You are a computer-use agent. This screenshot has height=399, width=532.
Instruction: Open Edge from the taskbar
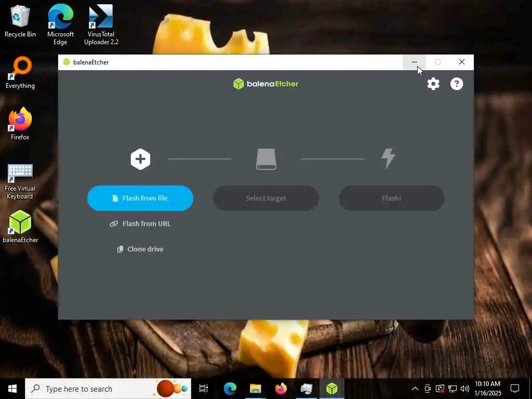230,389
